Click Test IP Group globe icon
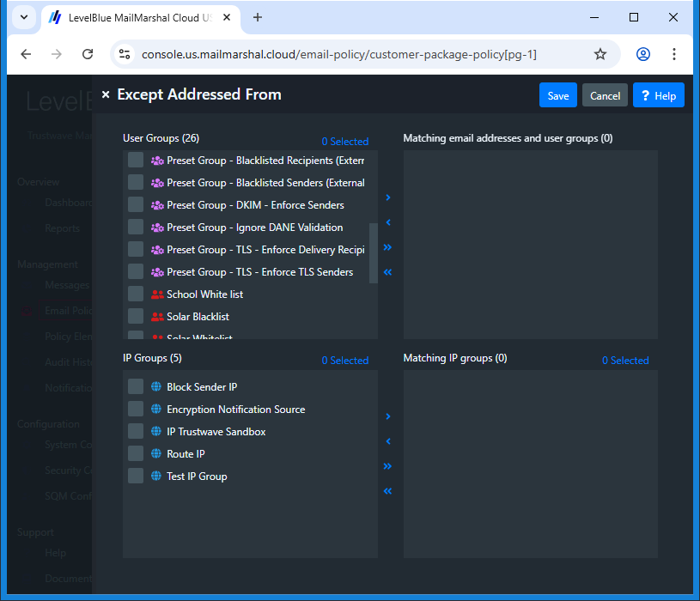Viewport: 700px width, 601px height. (155, 476)
